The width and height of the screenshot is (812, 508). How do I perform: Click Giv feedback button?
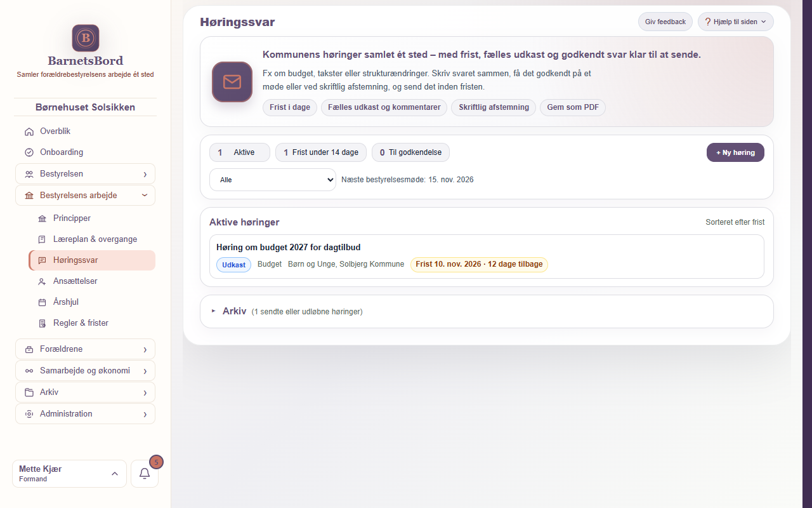pyautogui.click(x=665, y=22)
